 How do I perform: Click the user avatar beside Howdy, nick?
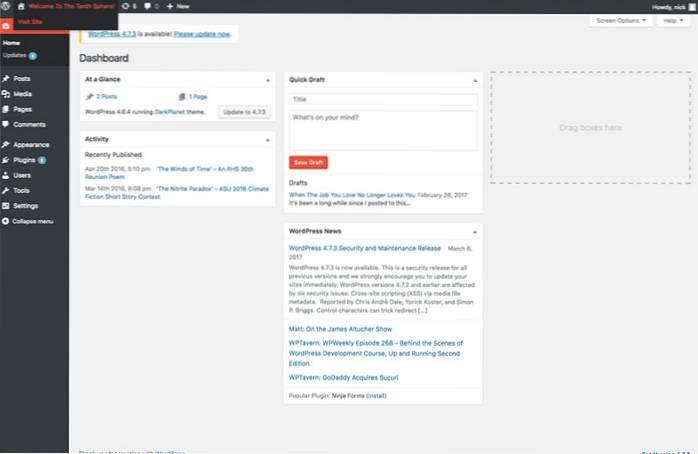[x=693, y=7]
